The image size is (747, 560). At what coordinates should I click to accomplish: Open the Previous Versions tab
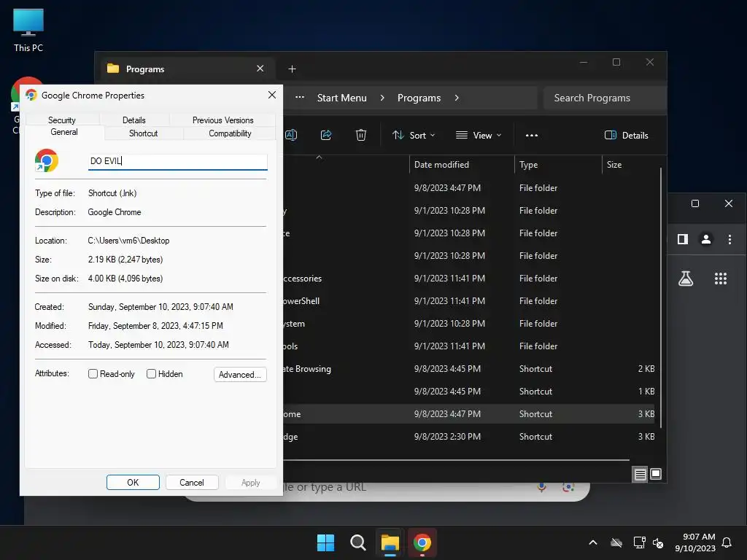pyautogui.click(x=223, y=120)
